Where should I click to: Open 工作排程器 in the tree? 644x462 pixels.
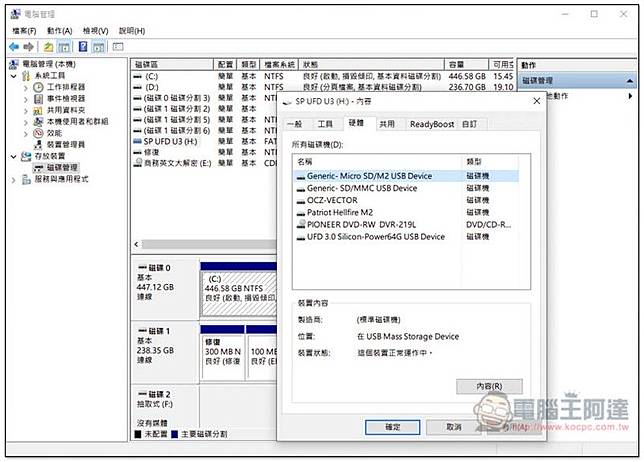click(66, 87)
